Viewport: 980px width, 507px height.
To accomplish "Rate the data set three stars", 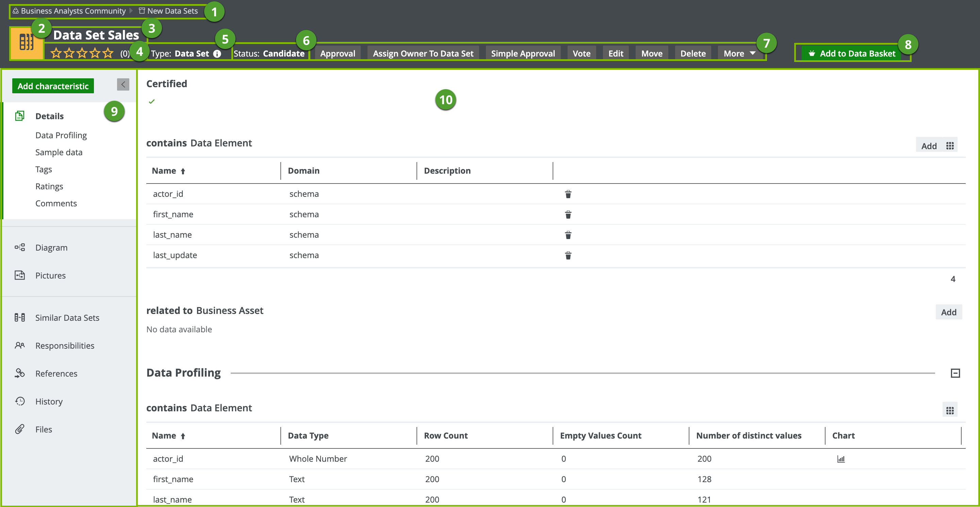I will 82,53.
